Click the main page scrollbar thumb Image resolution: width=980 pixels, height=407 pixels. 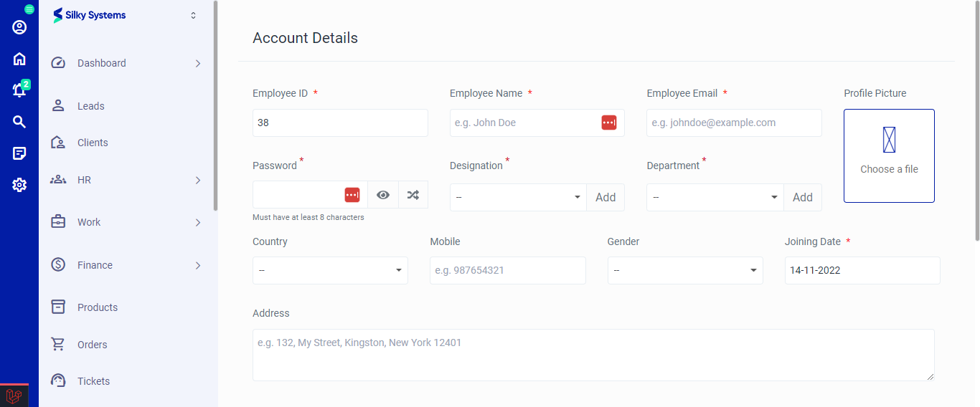[976, 120]
